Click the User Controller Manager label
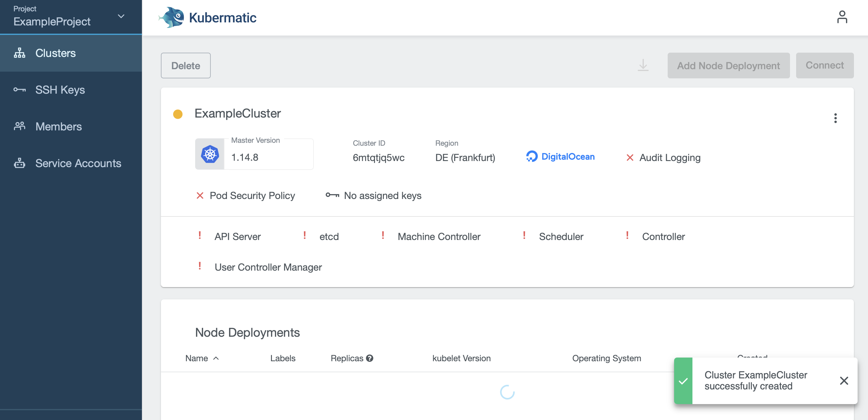 [268, 267]
